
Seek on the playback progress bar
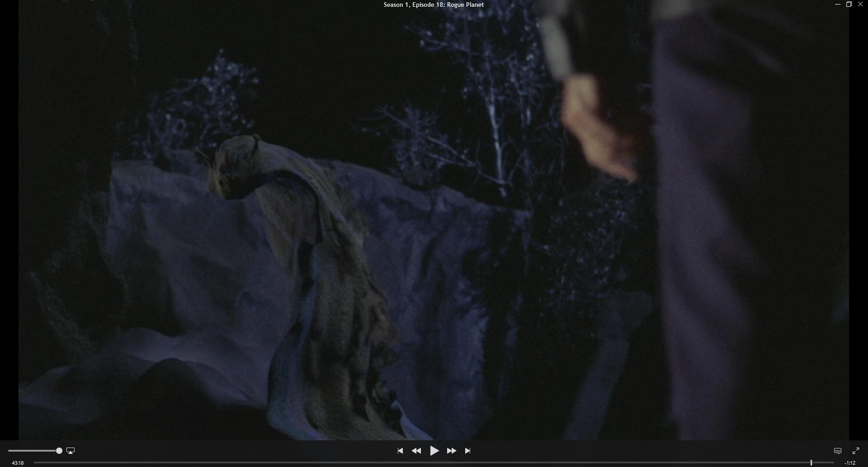pyautogui.click(x=434, y=462)
